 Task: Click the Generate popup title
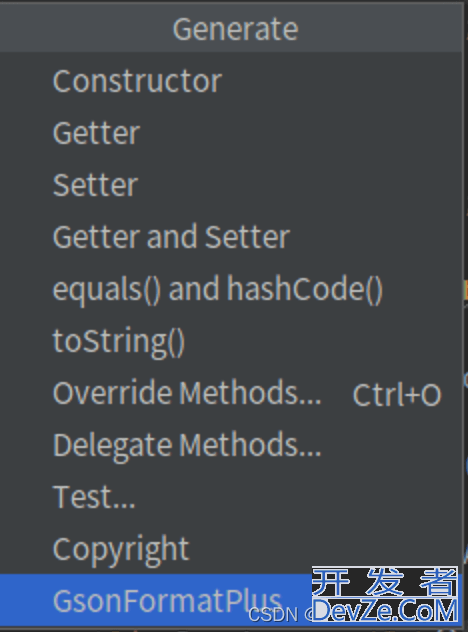point(235,29)
